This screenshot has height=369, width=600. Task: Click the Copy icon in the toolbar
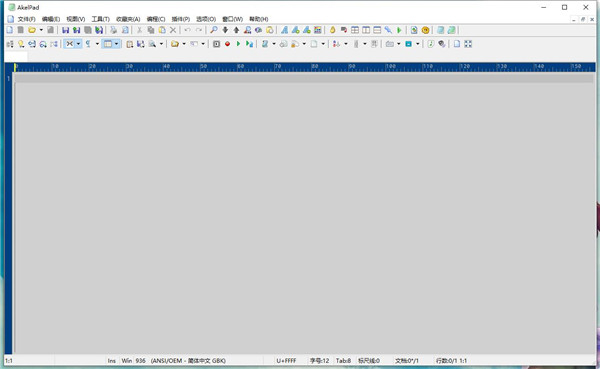[151, 30]
